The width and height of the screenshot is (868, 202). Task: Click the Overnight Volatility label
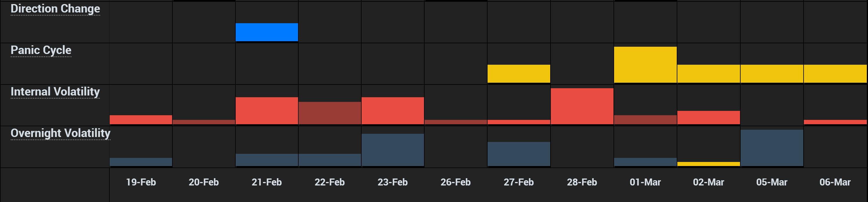pos(60,133)
